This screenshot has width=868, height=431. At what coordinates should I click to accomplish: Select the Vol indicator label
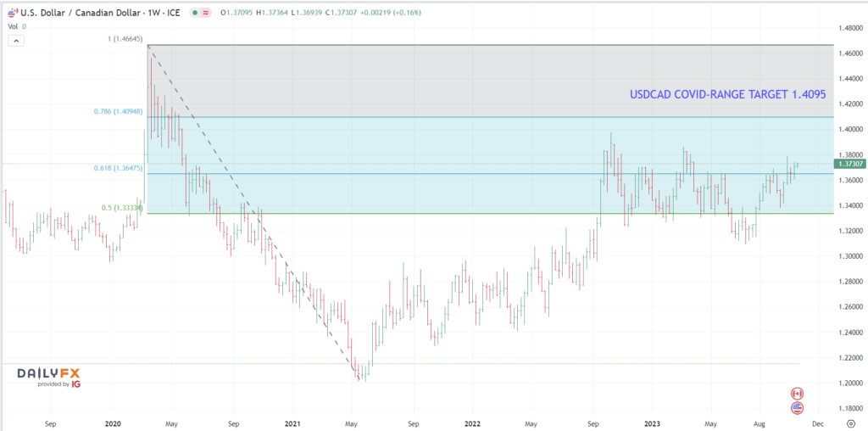coord(12,26)
